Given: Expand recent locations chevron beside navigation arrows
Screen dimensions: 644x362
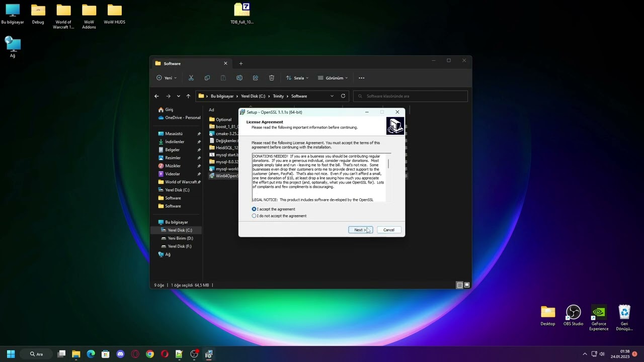Looking at the screenshot, I should (x=178, y=96).
